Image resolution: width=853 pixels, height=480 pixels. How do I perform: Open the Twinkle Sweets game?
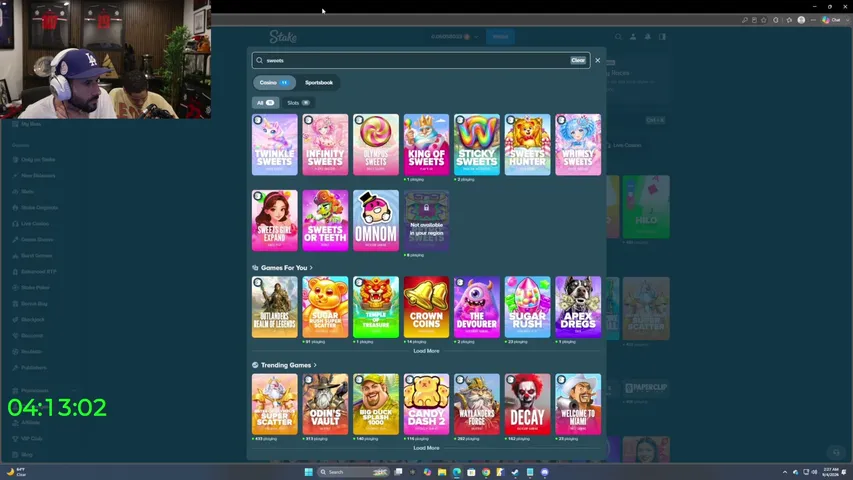(x=275, y=145)
